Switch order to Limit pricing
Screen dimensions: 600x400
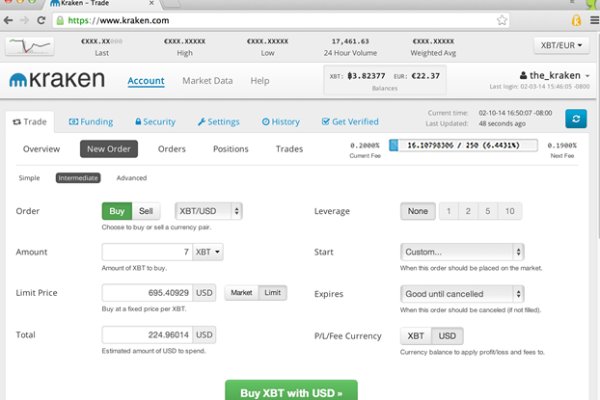[272, 293]
